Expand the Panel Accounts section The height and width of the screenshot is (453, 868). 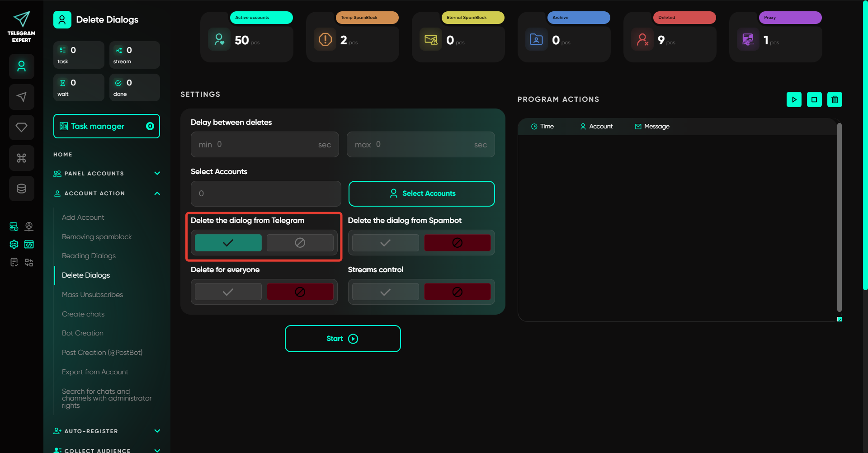coord(157,174)
